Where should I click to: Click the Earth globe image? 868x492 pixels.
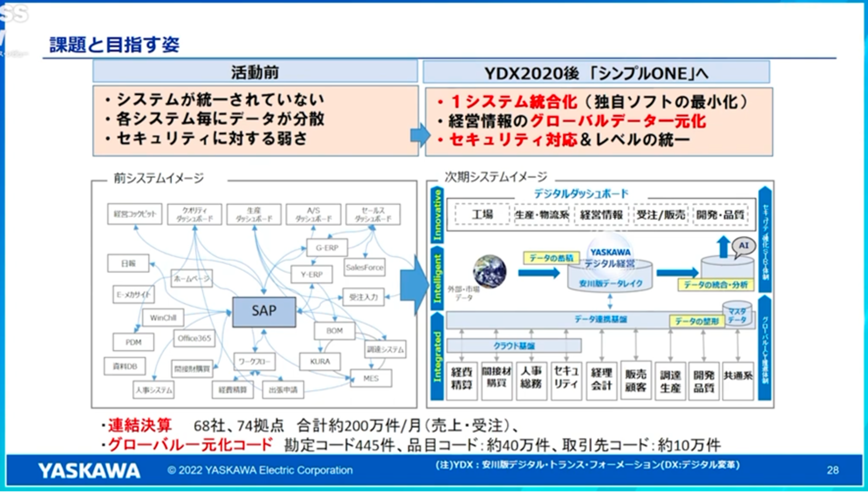coord(489,271)
